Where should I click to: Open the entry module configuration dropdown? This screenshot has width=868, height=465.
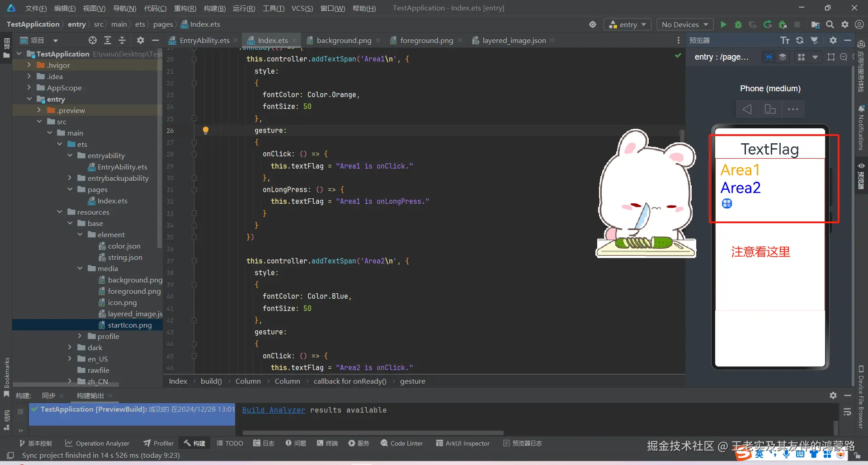(627, 24)
